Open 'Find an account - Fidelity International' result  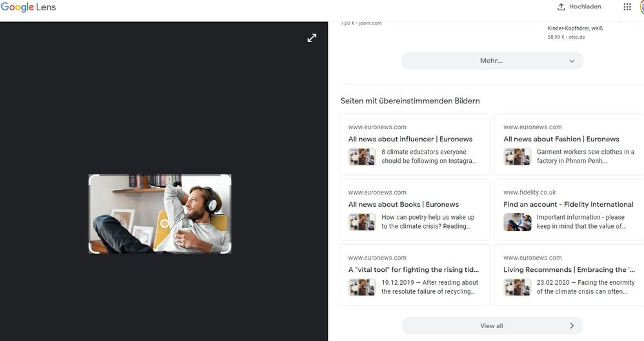click(569, 204)
